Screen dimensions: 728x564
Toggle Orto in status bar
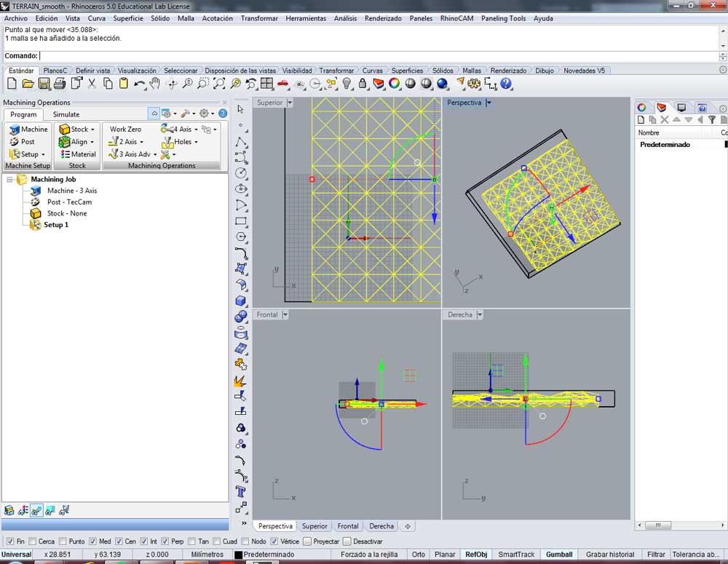click(419, 555)
